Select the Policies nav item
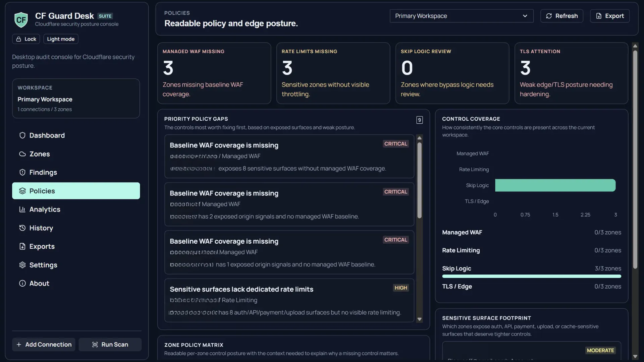644x362 pixels. 76,191
